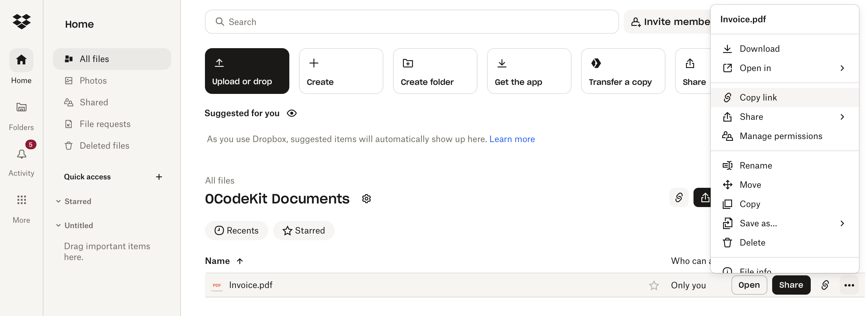Click the black share icon near folder title
The width and height of the screenshot is (868, 316).
pyautogui.click(x=703, y=197)
